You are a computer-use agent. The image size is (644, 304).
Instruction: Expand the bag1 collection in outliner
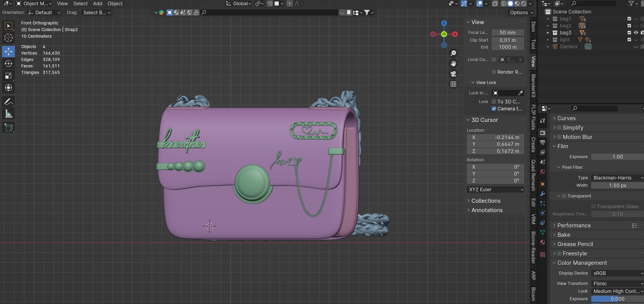coord(548,19)
